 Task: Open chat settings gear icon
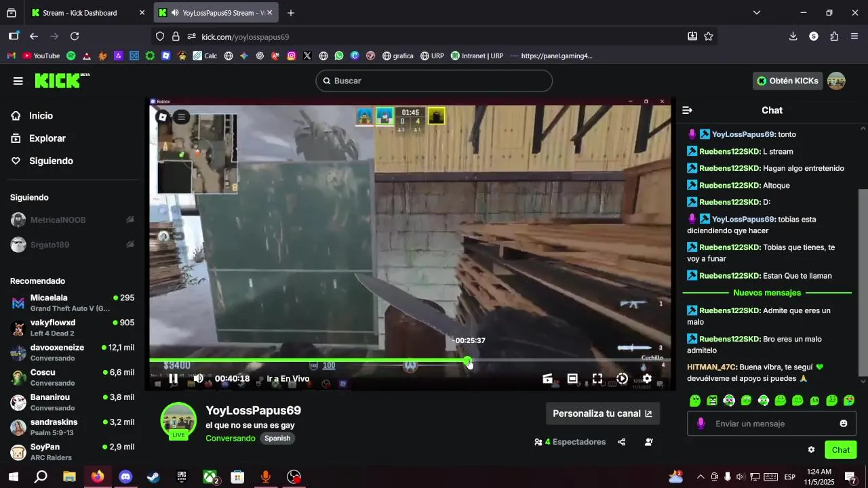tap(811, 449)
